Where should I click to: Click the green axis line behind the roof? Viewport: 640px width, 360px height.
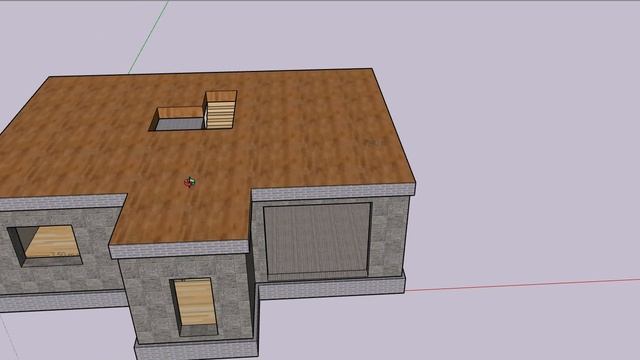[149, 38]
